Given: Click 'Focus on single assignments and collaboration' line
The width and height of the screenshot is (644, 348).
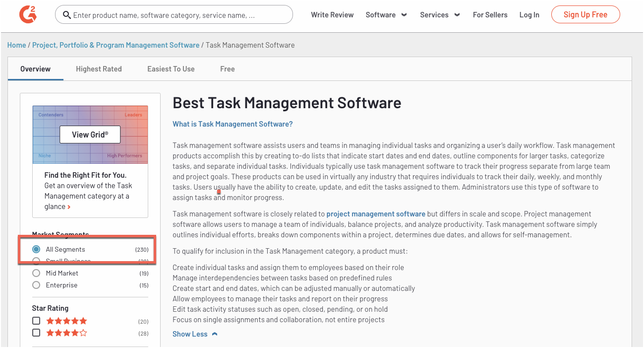Looking at the screenshot, I should click(x=279, y=320).
